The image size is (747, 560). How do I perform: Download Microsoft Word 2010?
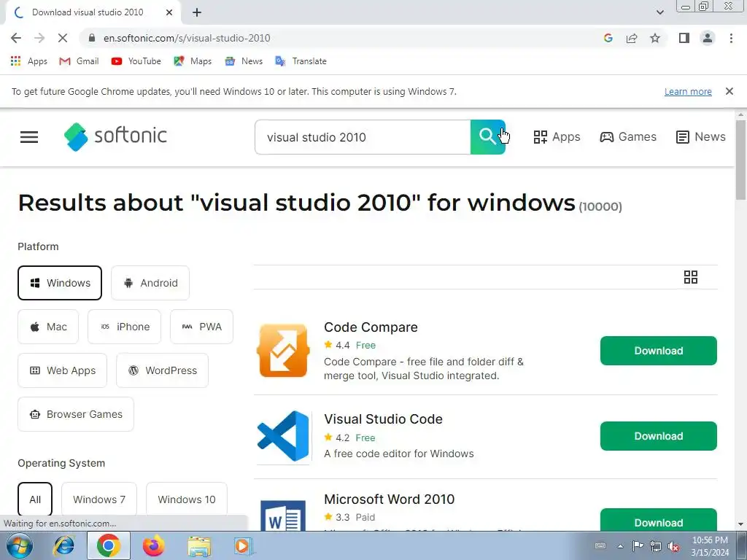pyautogui.click(x=659, y=520)
